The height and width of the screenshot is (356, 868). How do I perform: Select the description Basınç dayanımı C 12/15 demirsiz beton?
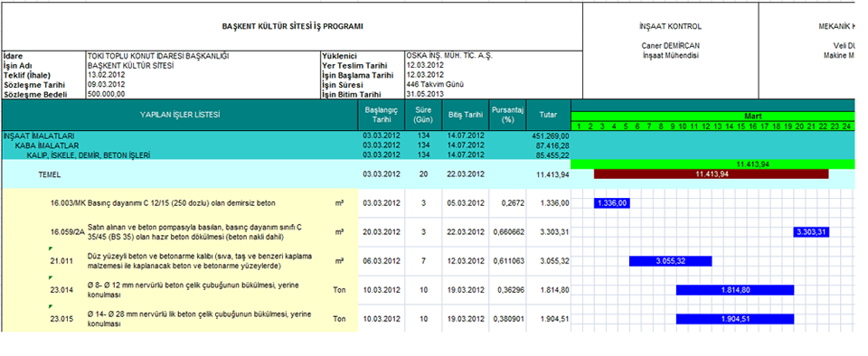[x=182, y=203]
